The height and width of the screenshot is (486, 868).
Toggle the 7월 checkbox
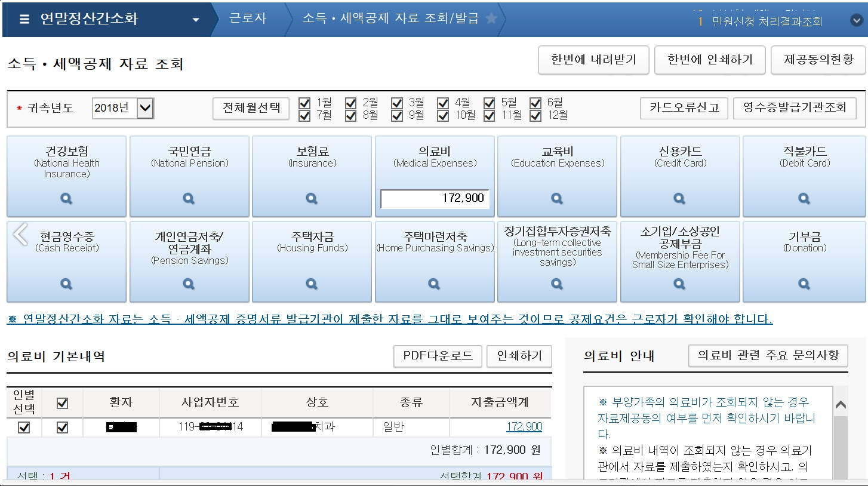tap(304, 115)
